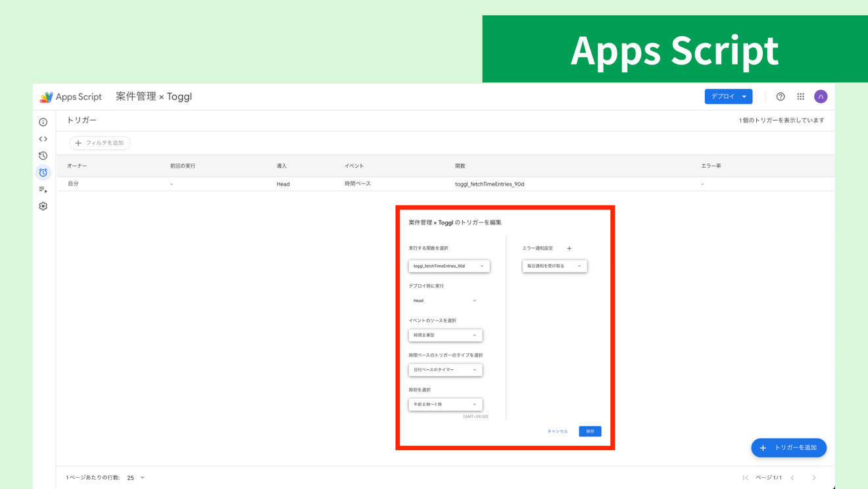
Task: Click the エラー率 column header
Action: tap(711, 166)
